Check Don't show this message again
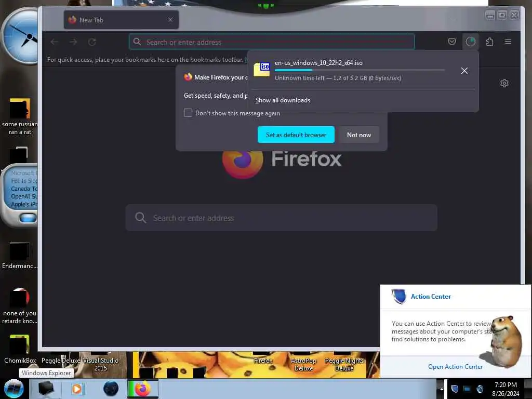The width and height of the screenshot is (532, 399). click(188, 113)
